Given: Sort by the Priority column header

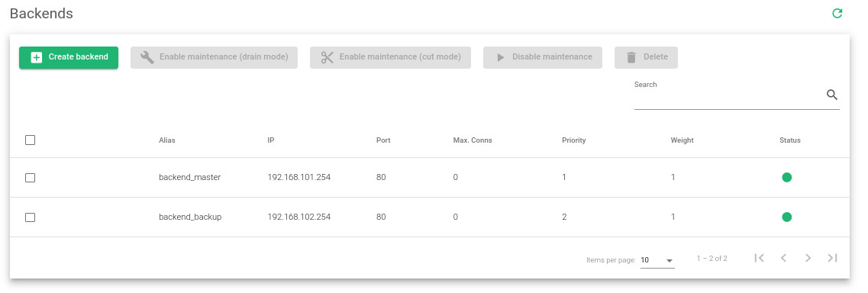Looking at the screenshot, I should click(573, 140).
